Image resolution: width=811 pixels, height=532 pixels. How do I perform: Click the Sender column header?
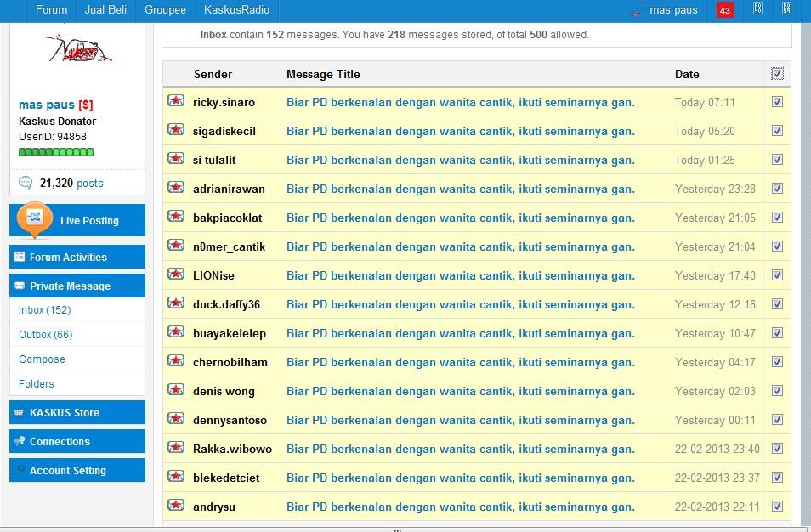[213, 75]
